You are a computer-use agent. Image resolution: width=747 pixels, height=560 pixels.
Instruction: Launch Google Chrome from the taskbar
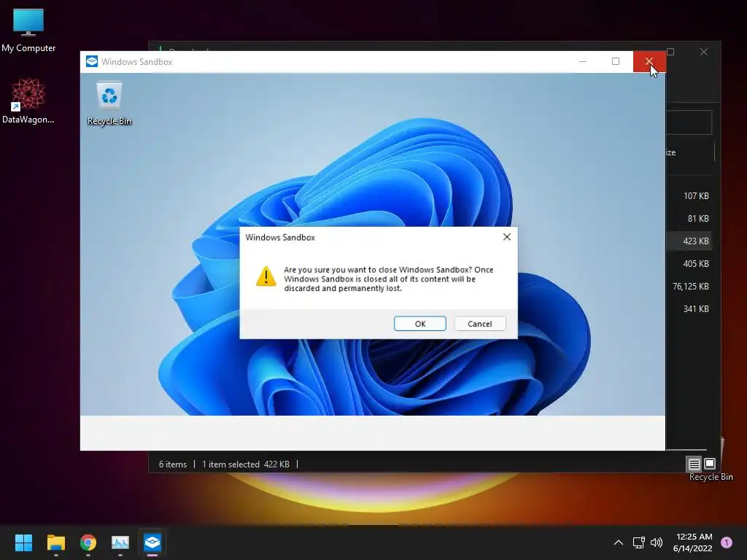click(88, 542)
